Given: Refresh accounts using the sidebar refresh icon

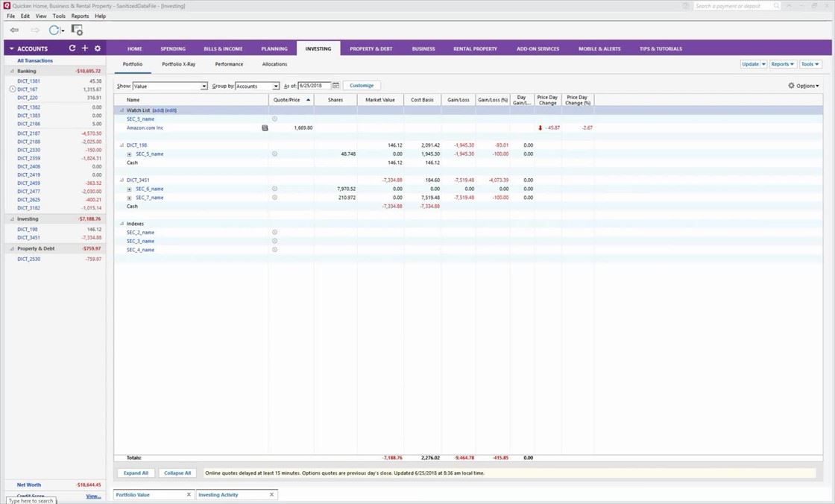Looking at the screenshot, I should [x=72, y=48].
